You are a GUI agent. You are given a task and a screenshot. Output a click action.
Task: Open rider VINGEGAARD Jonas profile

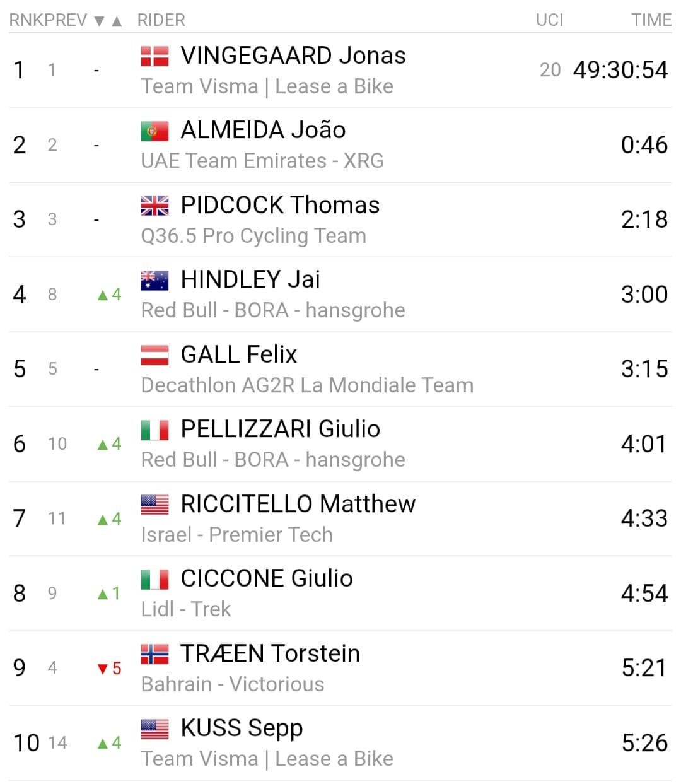[x=293, y=56]
